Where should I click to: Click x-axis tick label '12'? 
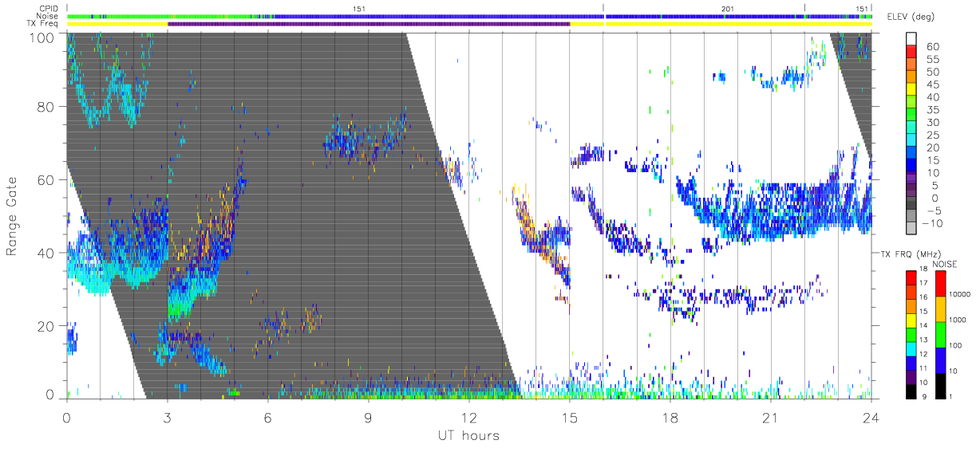tap(469, 418)
